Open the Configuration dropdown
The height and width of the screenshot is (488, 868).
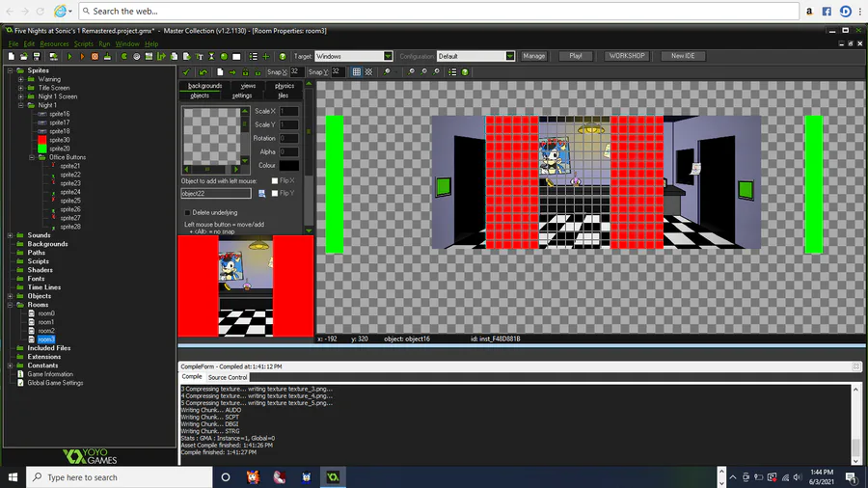click(510, 57)
